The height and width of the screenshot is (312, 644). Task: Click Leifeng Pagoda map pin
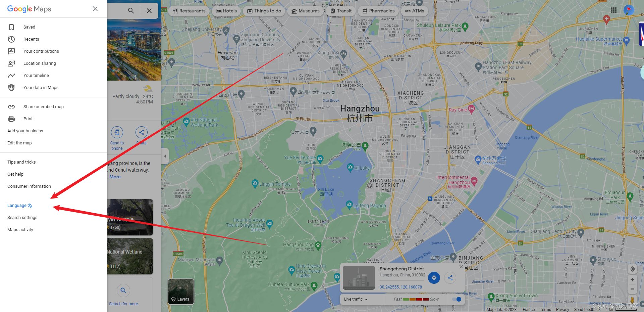[349, 205]
